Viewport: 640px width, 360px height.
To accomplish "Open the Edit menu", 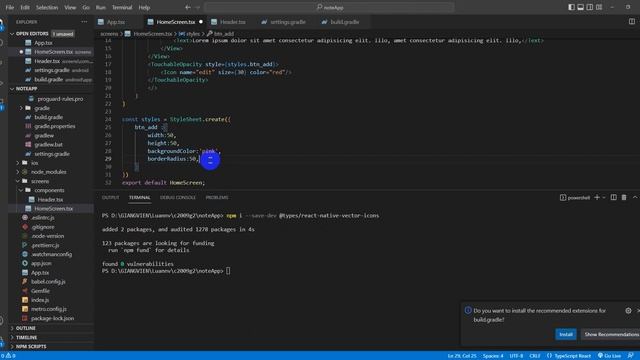I will tap(25, 7).
